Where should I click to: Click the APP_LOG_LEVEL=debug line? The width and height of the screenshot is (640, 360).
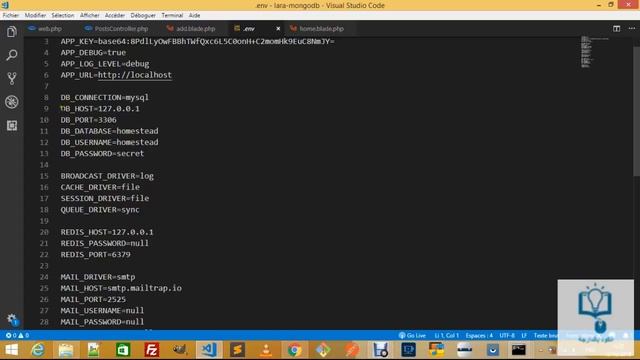coord(105,64)
